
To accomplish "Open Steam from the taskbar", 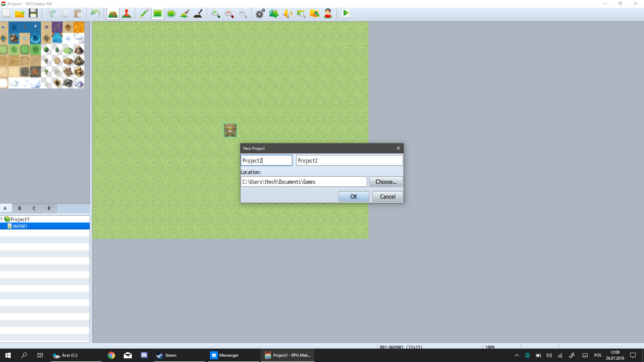I will (x=167, y=355).
